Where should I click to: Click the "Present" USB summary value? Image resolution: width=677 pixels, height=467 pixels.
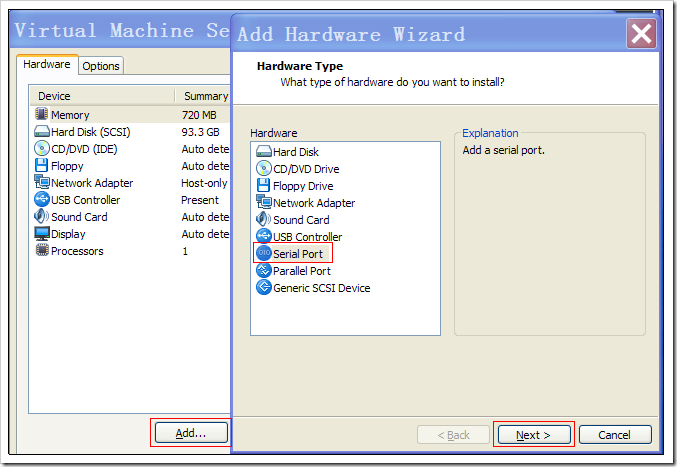pos(200,200)
